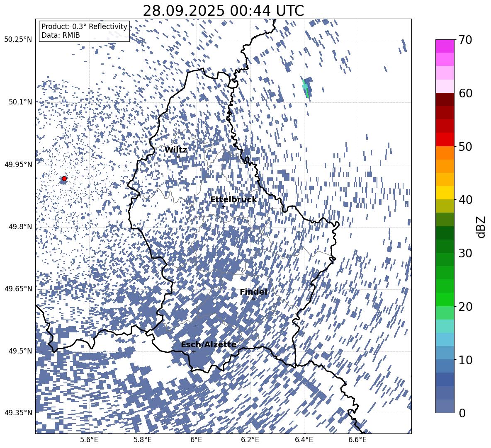Click the Wiltz station cross marker
This screenshot has height=448, width=491.
178,156
